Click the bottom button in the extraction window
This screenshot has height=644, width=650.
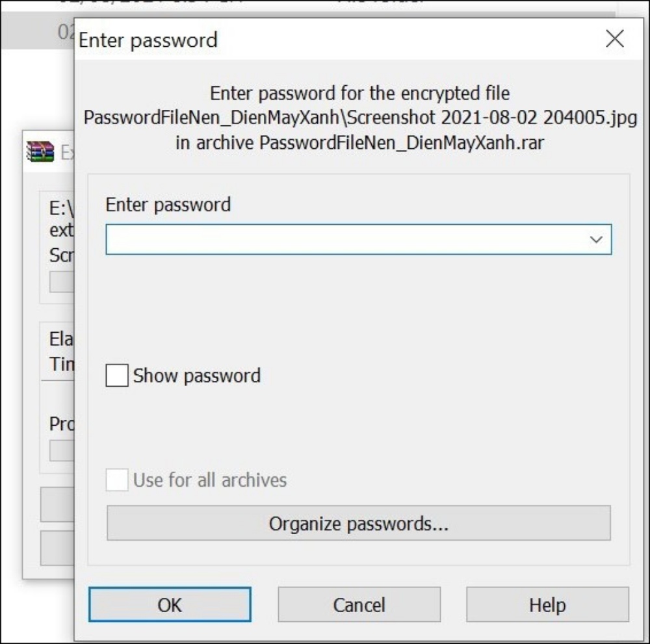[x=58, y=548]
